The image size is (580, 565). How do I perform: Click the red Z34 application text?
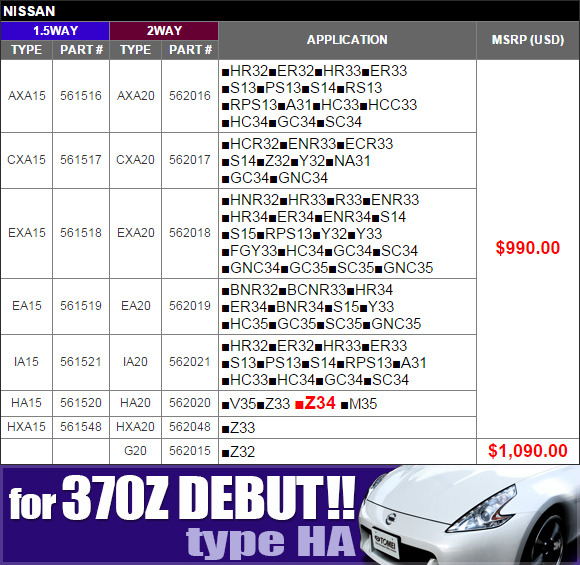click(x=316, y=403)
